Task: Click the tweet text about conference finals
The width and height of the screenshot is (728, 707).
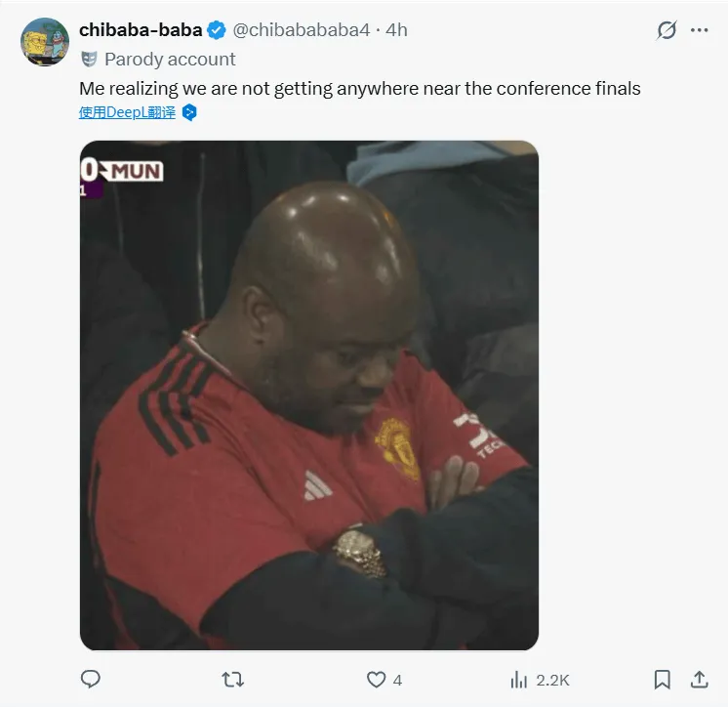Action: coord(360,88)
